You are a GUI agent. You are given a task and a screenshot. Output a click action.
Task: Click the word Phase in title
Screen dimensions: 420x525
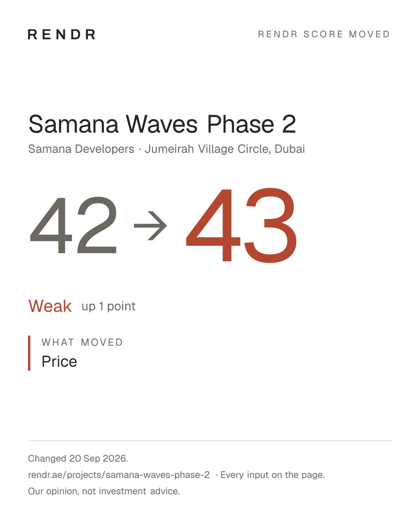pos(241,124)
